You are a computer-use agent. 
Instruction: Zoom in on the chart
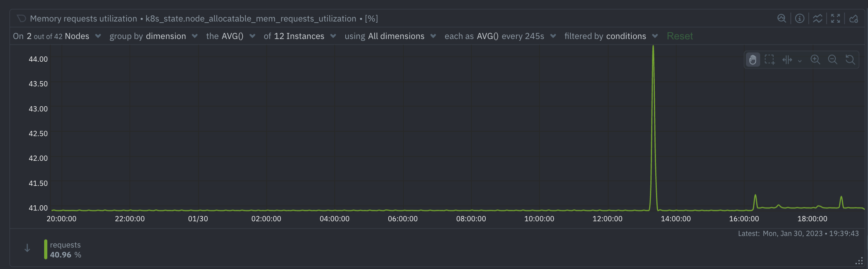click(x=815, y=60)
